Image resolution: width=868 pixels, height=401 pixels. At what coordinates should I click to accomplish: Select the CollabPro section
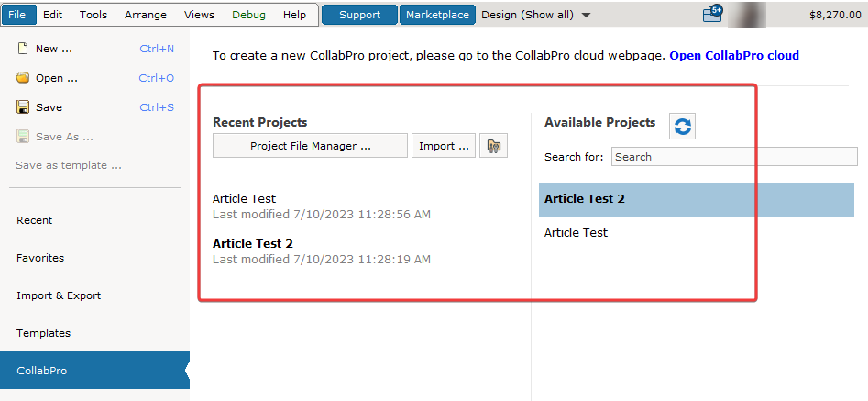tap(94, 371)
